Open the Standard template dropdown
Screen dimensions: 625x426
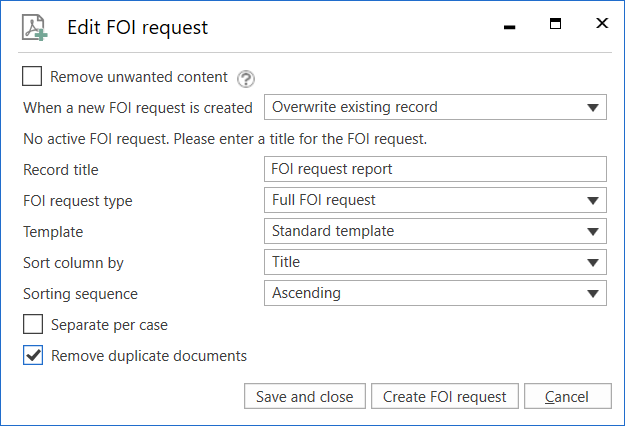(435, 231)
